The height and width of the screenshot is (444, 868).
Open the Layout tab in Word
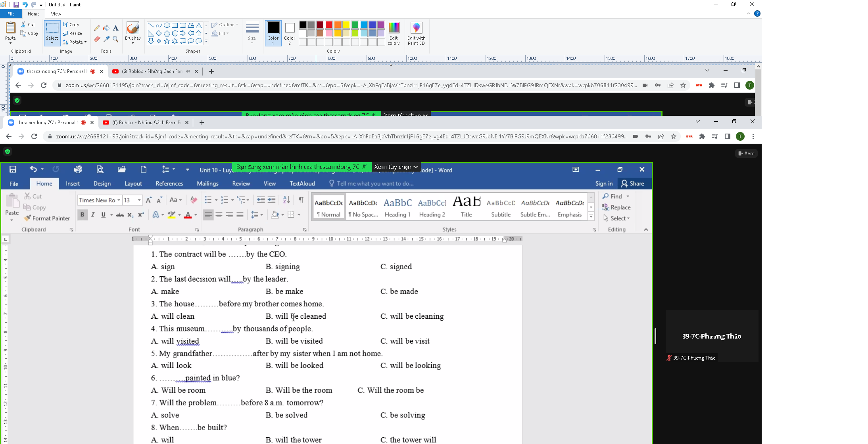pyautogui.click(x=133, y=184)
